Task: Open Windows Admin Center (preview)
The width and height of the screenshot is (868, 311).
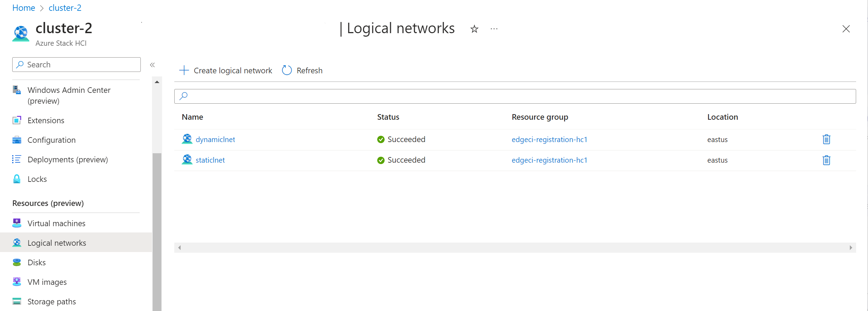Action: [69, 95]
